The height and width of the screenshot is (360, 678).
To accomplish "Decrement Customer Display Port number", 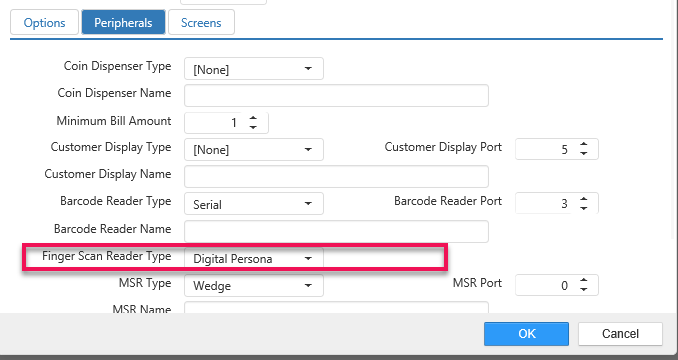I will pyautogui.click(x=584, y=154).
